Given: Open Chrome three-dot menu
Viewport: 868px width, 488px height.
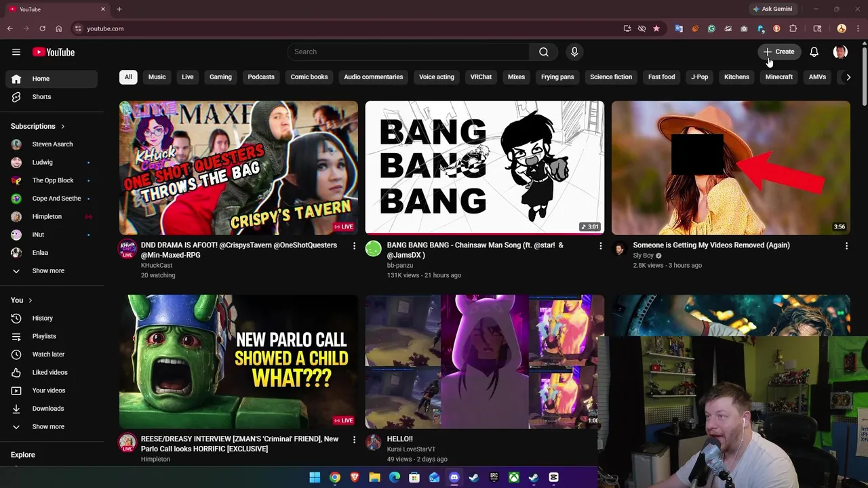Looking at the screenshot, I should pyautogui.click(x=859, y=28).
